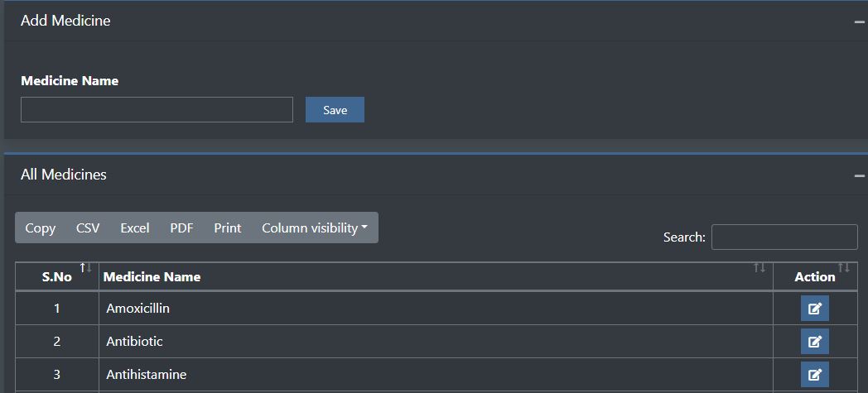Export medicines as CSV
This screenshot has width=868, height=393.
pos(88,228)
